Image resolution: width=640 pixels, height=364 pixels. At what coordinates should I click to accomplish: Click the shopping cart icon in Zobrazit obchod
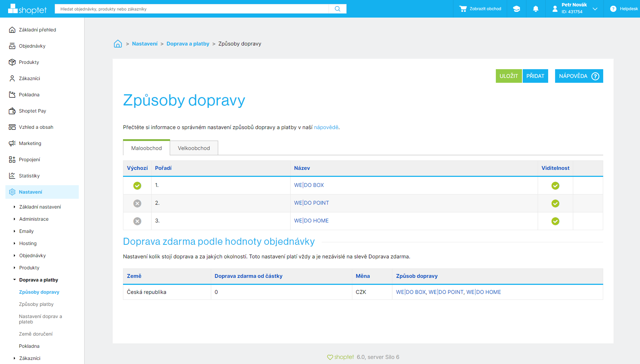pos(463,9)
